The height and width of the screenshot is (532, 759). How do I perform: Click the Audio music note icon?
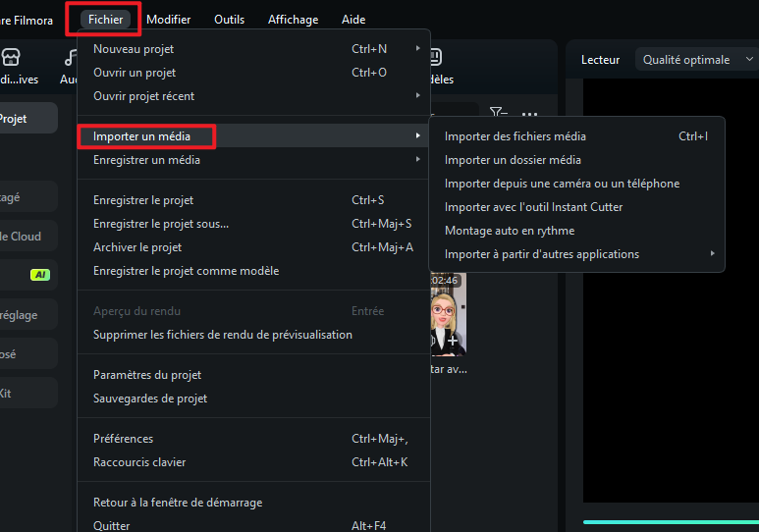(x=71, y=58)
